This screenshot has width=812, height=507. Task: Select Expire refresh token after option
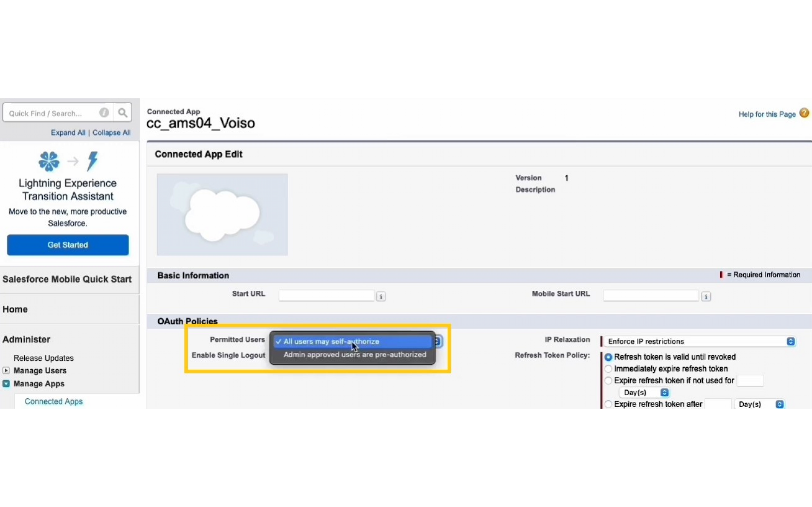click(x=608, y=404)
